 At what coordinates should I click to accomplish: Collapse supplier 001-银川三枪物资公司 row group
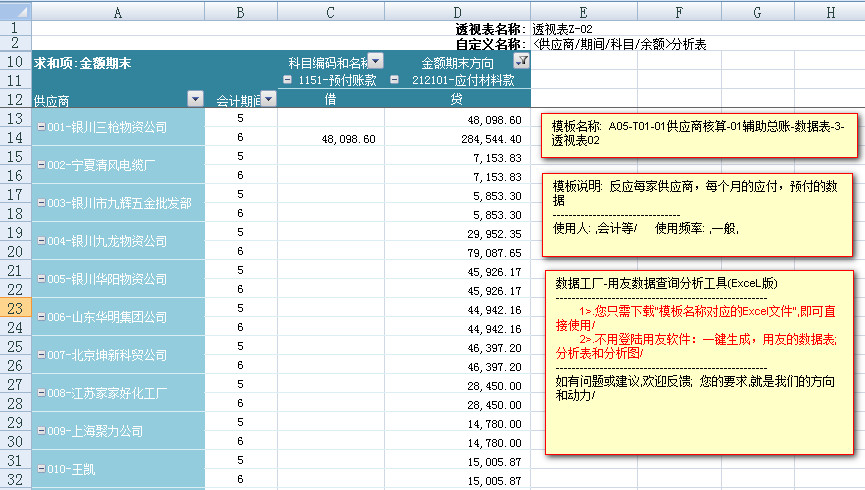pyautogui.click(x=41, y=128)
